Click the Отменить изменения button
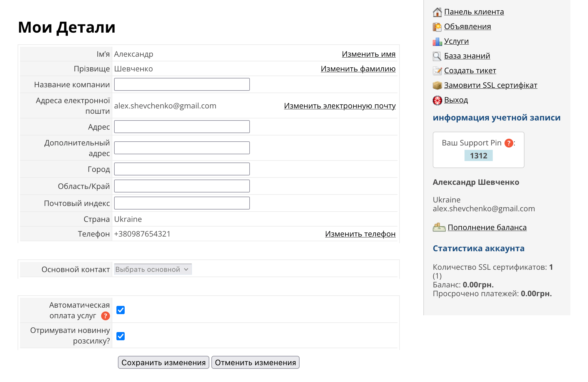 [x=255, y=362]
